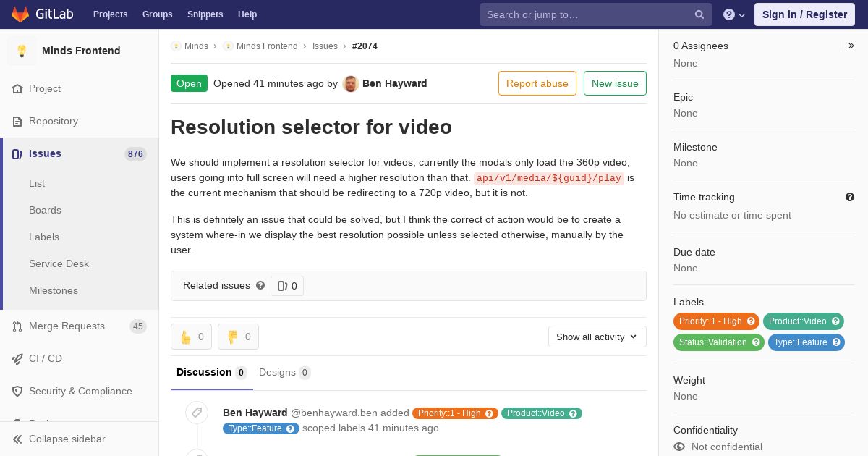Open the Projects menu
The height and width of the screenshot is (456, 868).
pyautogui.click(x=110, y=14)
